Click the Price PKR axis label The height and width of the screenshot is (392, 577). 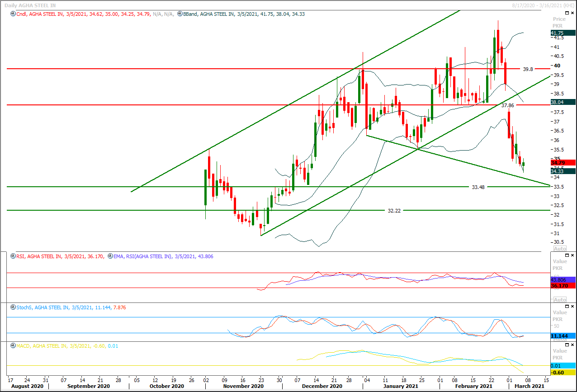coord(559,22)
